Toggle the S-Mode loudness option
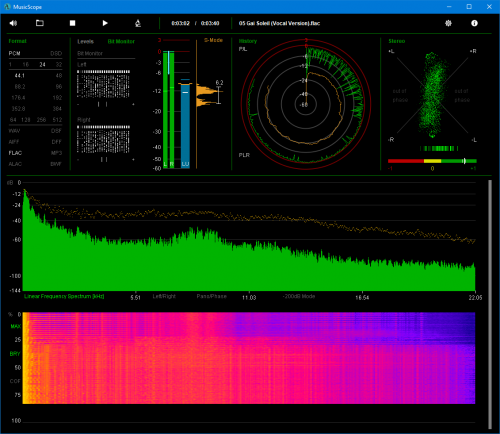 click(x=213, y=40)
